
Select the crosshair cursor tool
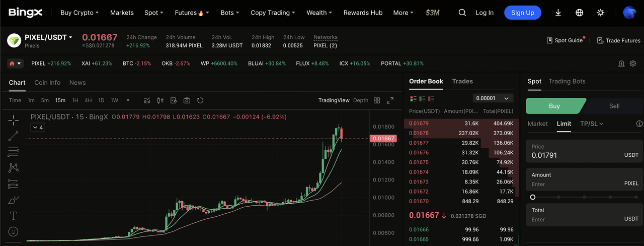click(x=14, y=120)
